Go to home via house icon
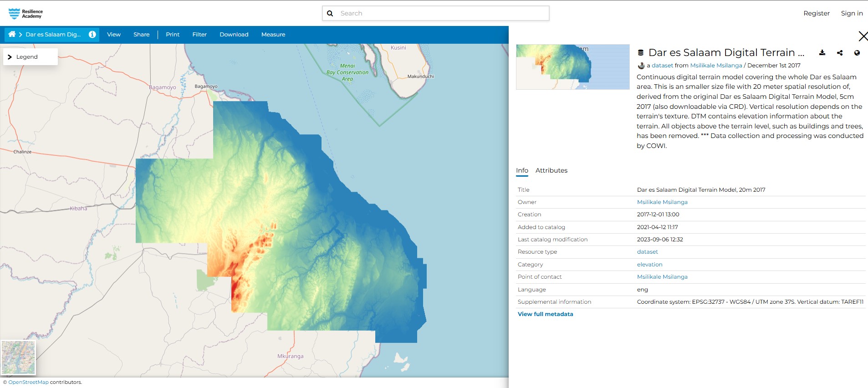 pos(12,34)
